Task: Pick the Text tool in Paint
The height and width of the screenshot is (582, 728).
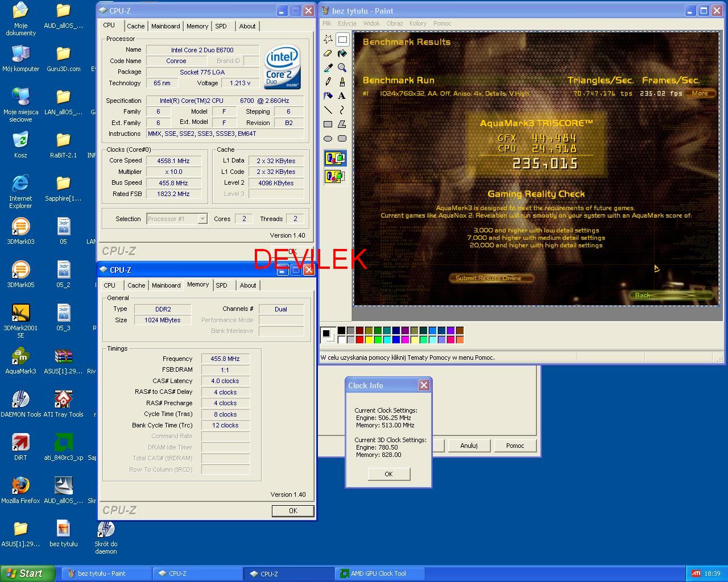Action: (x=342, y=96)
